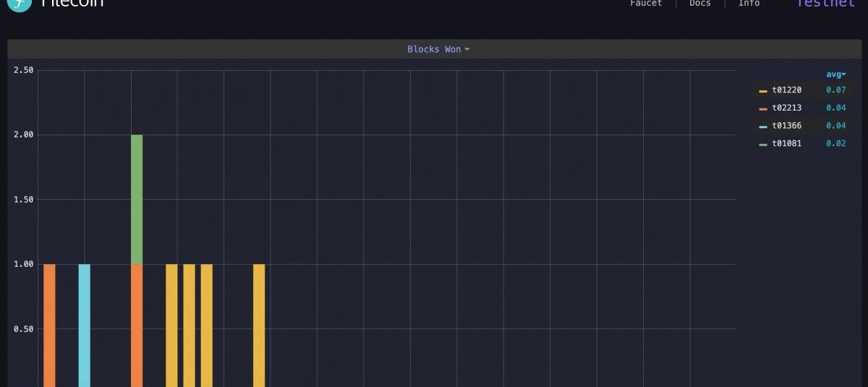Click the leftmost orange bar in chart

point(49,326)
